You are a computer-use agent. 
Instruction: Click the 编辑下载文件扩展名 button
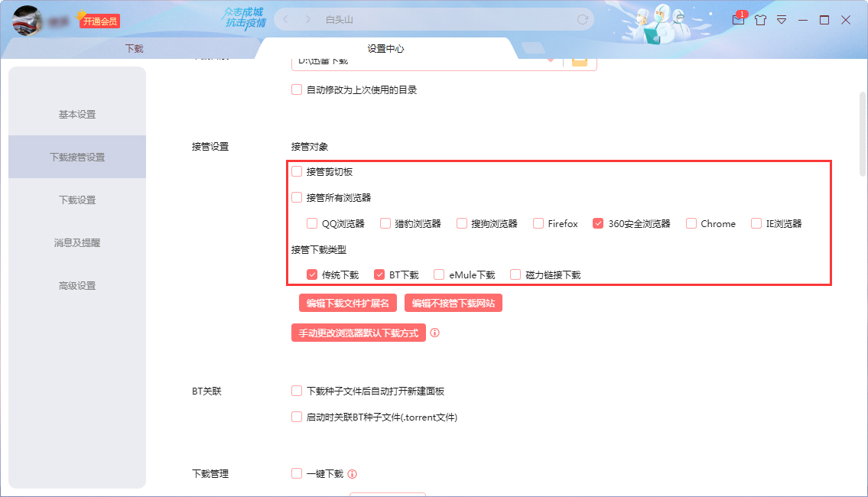pos(347,303)
